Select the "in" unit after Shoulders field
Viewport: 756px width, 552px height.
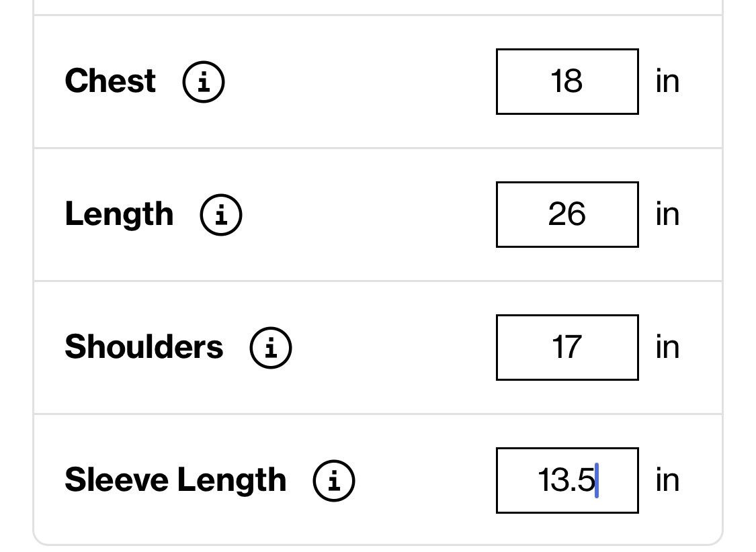pos(668,347)
